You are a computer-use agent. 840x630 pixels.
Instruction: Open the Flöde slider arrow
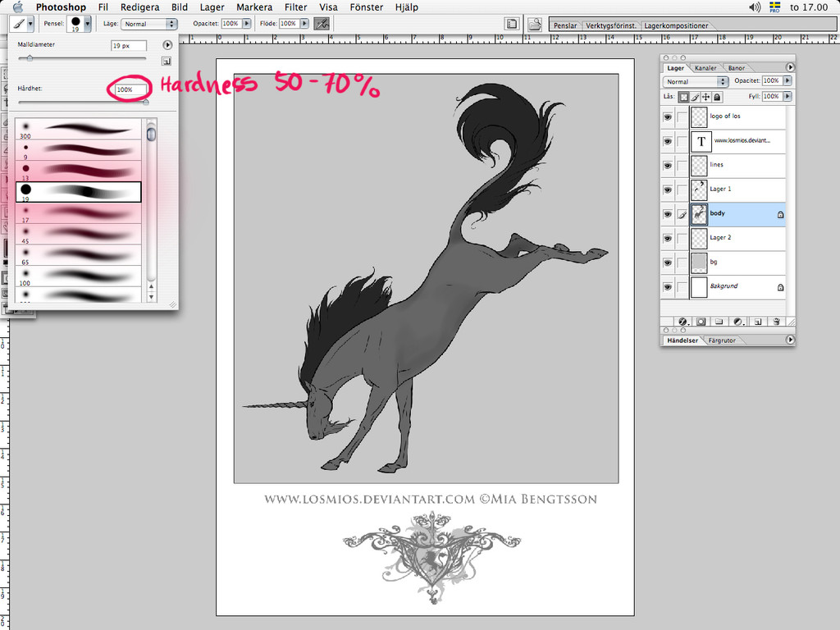pos(305,24)
